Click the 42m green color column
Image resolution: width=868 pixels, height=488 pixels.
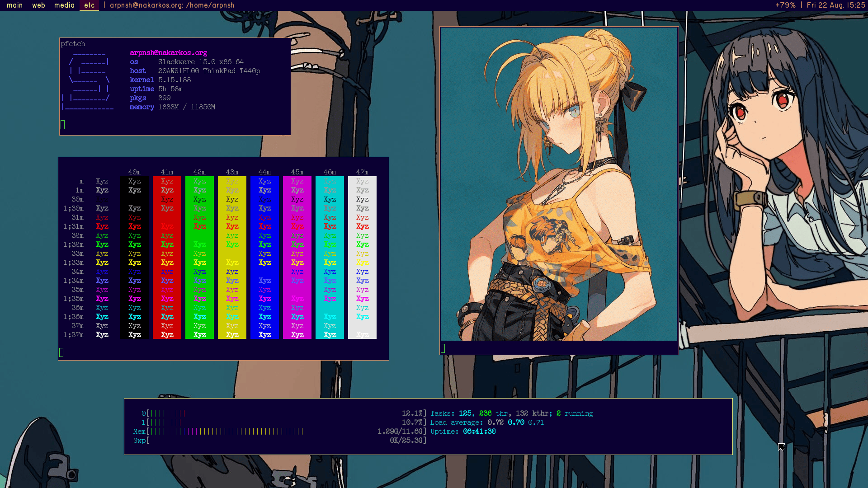coord(199,258)
